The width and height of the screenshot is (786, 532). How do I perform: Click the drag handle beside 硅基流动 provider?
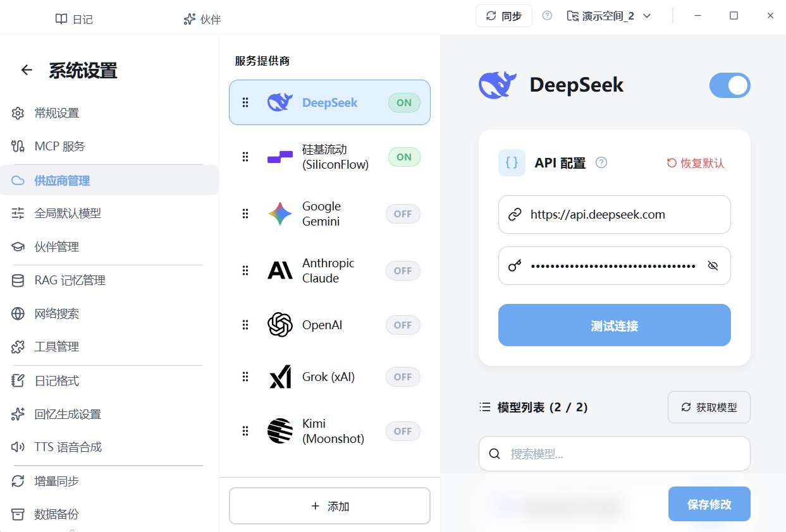245,157
